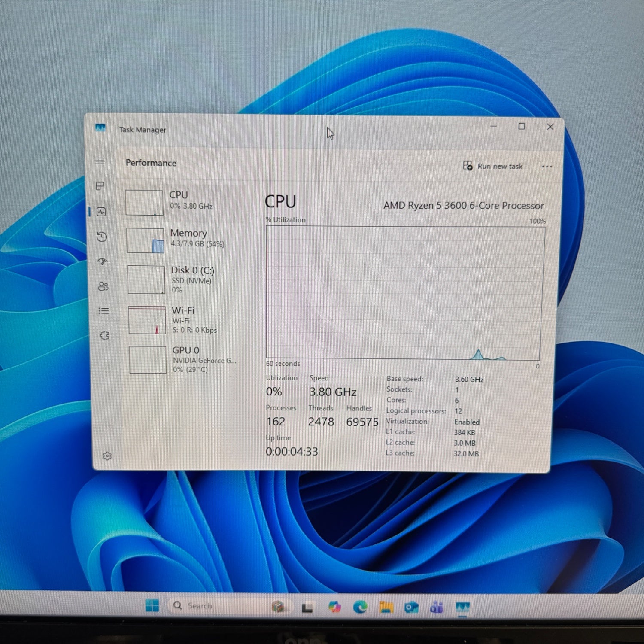Open the App history view
Screen dimensions: 644x644
click(x=101, y=237)
